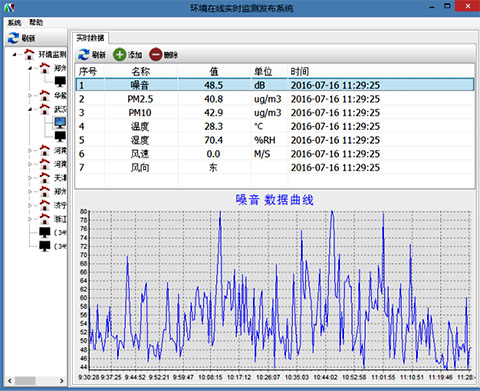
Task: Click the refresh icon in the left sidebar toolbar
Action: pos(13,38)
